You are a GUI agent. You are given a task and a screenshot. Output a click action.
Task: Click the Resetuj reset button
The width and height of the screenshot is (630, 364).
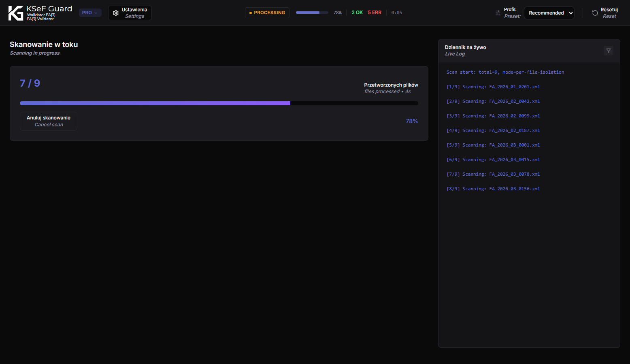click(605, 13)
